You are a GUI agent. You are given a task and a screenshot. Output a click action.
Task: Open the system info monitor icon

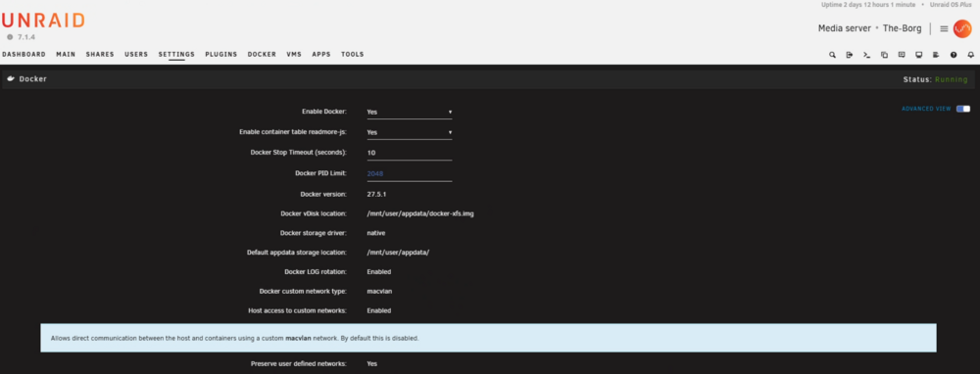[919, 55]
